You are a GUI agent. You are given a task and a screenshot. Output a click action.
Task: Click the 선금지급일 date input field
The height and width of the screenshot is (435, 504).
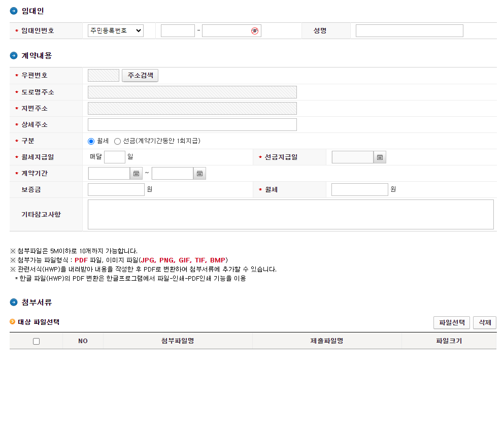pos(353,157)
